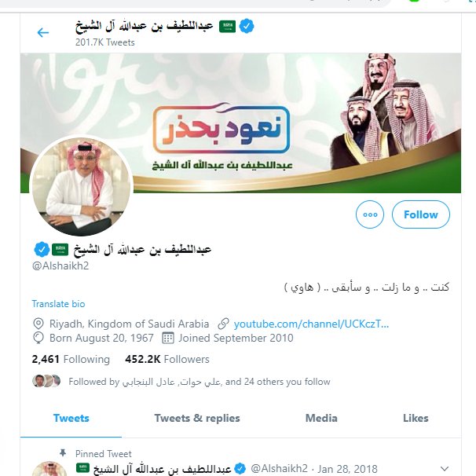This screenshot has height=476, width=476.
Task: Click the Follow button
Action: [x=421, y=214]
